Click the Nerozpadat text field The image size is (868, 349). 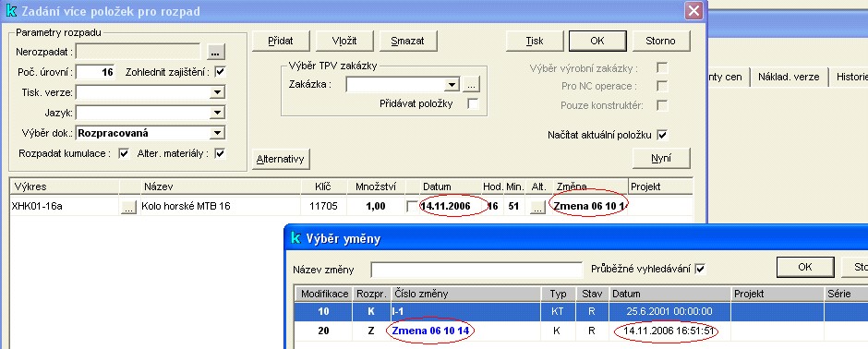(139, 52)
